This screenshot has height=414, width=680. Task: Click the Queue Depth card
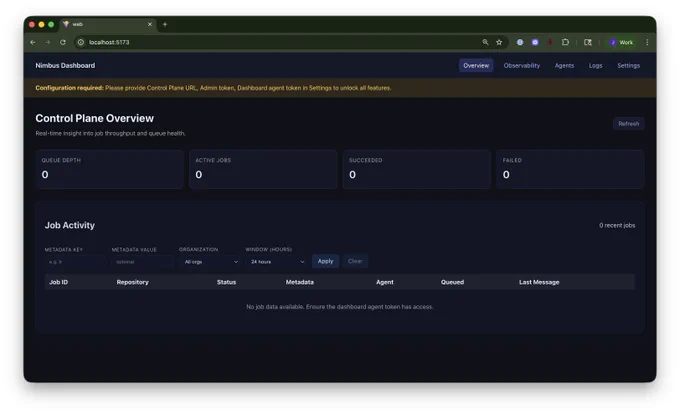[x=109, y=169]
